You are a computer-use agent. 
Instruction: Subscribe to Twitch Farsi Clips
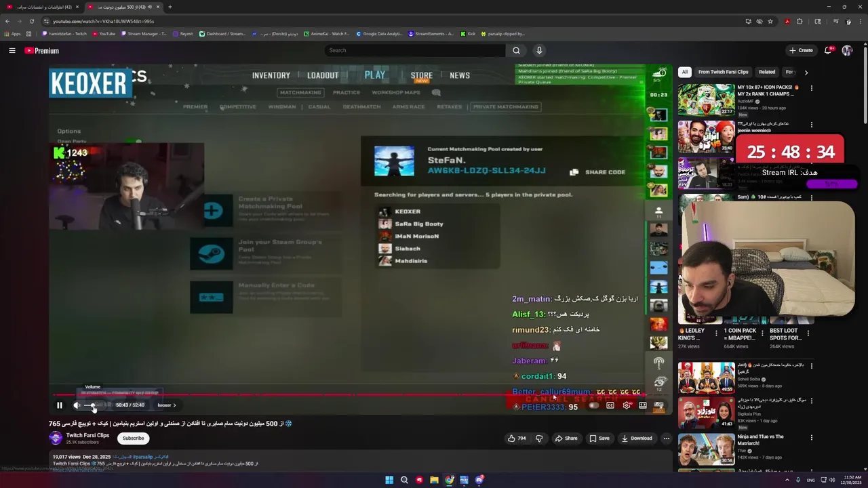coord(133,439)
